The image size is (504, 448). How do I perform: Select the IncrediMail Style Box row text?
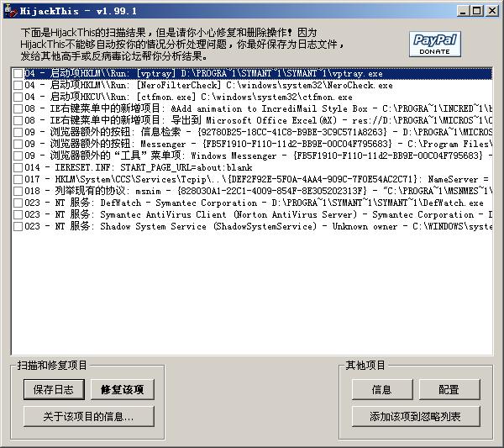coord(258,108)
